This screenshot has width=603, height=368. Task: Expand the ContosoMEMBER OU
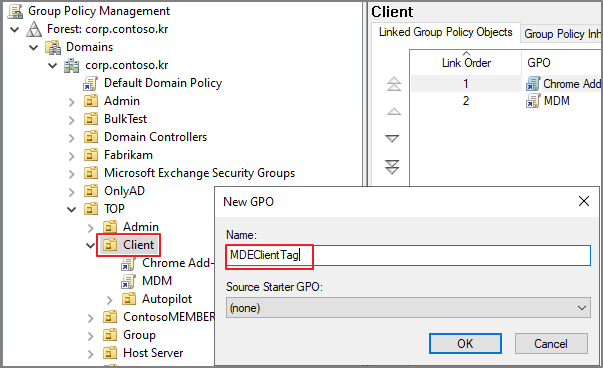pyautogui.click(x=91, y=318)
